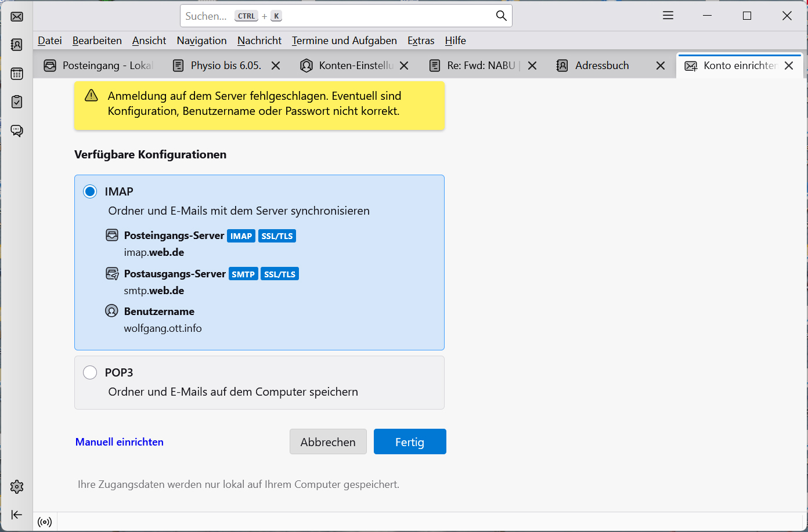The width and height of the screenshot is (808, 532).
Task: Click SSL/TLS badge next to Posteingangs-Server
Action: click(277, 236)
